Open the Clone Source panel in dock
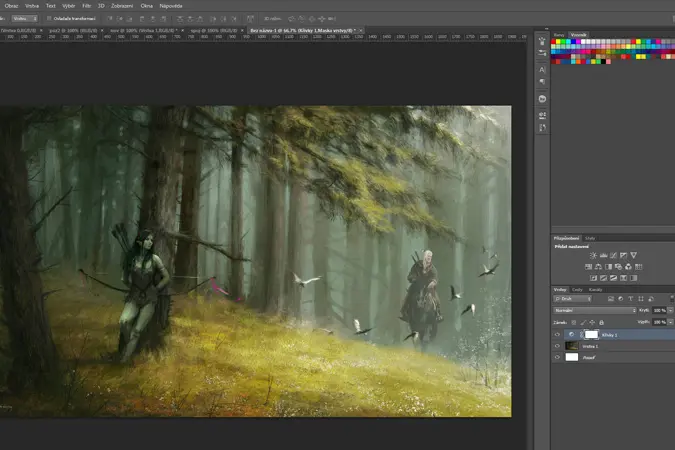 [x=542, y=115]
